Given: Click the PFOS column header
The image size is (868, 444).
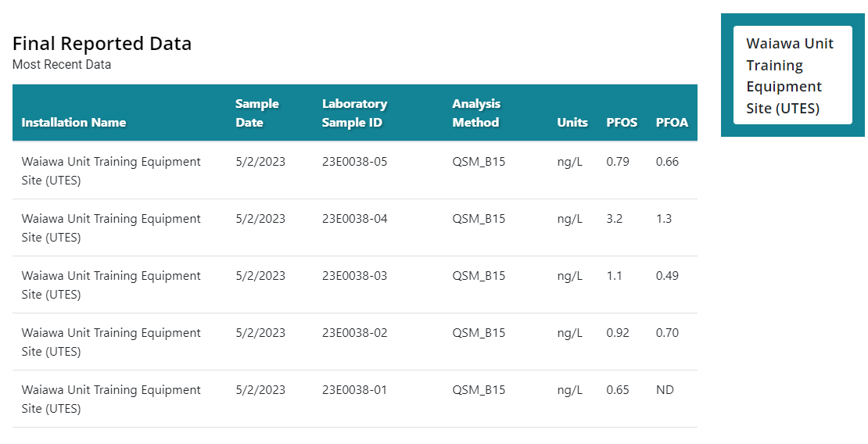Looking at the screenshot, I should pyautogui.click(x=622, y=123).
